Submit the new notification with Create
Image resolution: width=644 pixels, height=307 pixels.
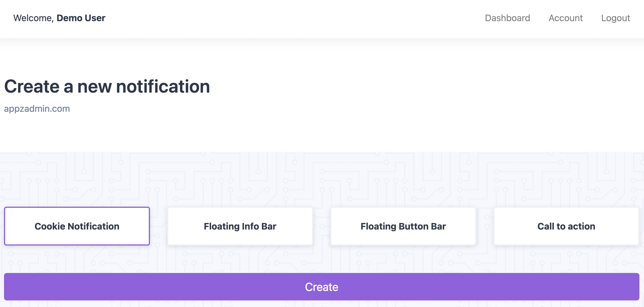point(321,287)
